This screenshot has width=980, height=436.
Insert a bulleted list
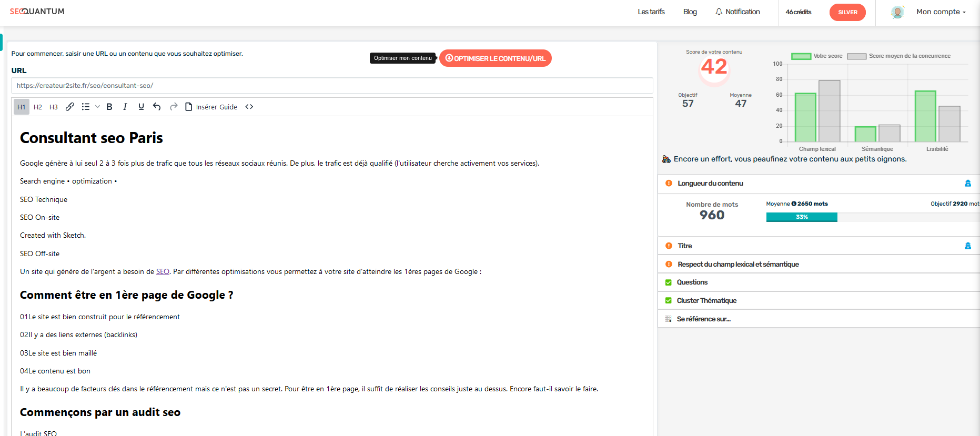click(x=86, y=107)
